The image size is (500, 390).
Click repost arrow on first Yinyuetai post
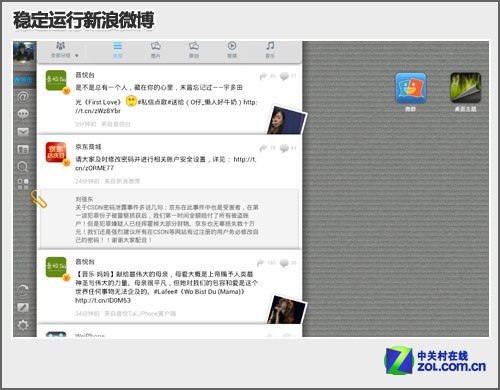coord(263,76)
